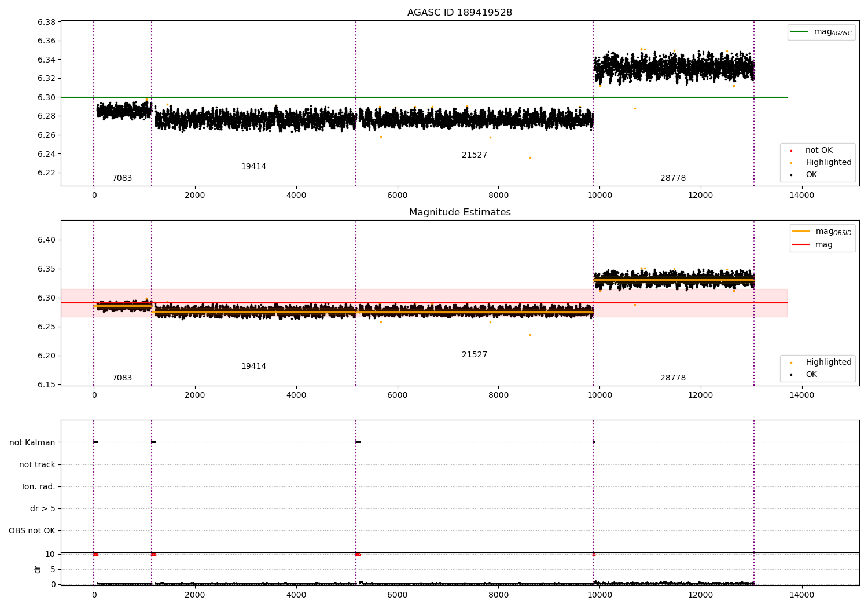Click the 'OBS not OK' axis label

[32, 531]
